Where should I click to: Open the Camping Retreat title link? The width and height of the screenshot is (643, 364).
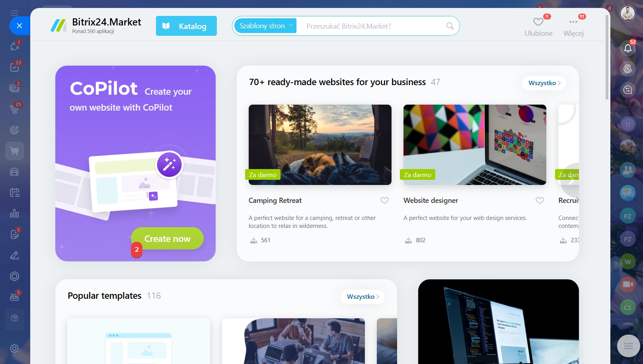click(x=275, y=200)
